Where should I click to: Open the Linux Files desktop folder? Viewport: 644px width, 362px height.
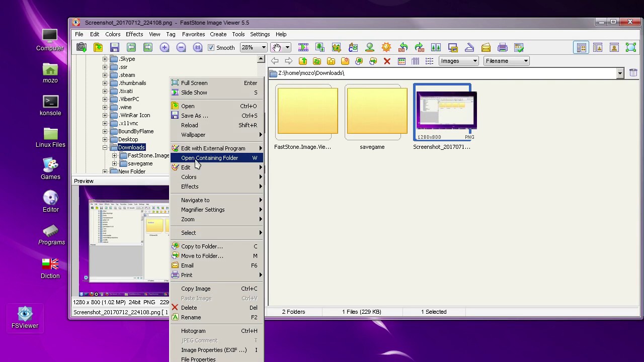point(50,137)
